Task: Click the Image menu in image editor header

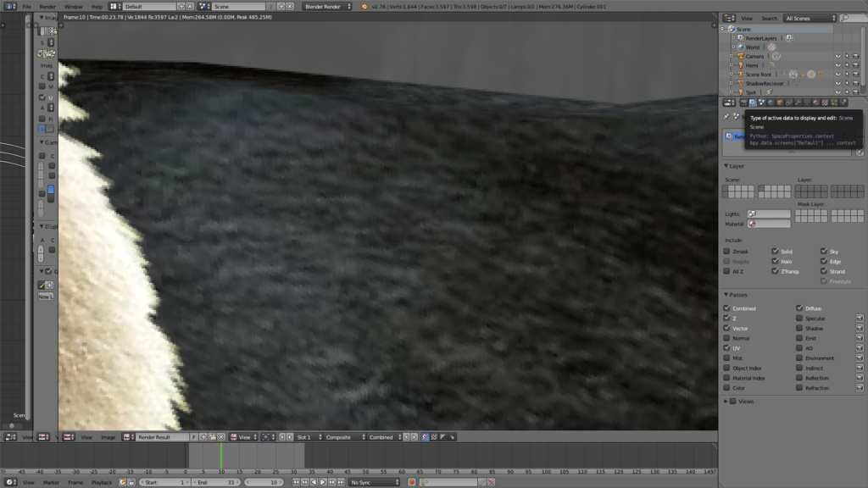Action: (x=108, y=437)
